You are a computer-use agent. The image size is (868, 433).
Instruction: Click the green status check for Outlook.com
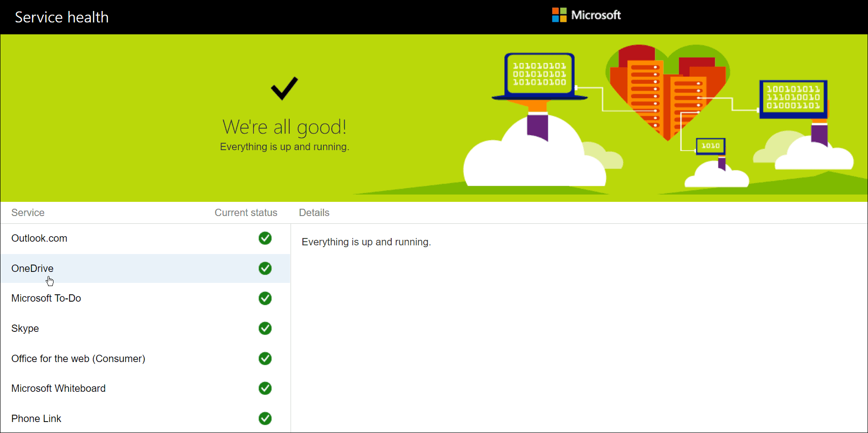click(265, 238)
